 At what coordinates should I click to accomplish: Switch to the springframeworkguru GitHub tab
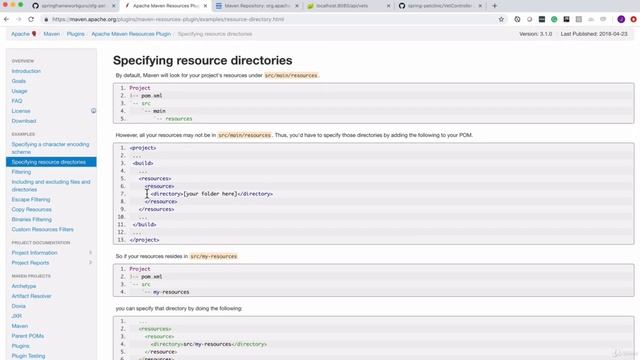[74, 6]
